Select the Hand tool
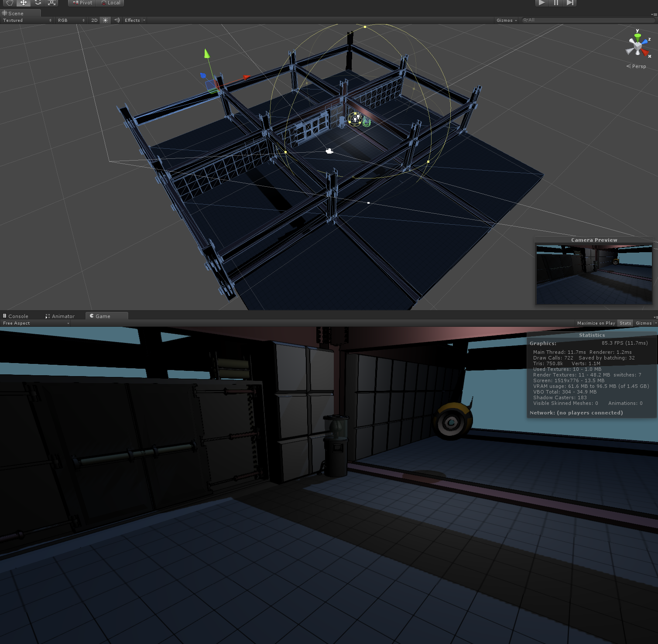The image size is (658, 644). [x=9, y=3]
